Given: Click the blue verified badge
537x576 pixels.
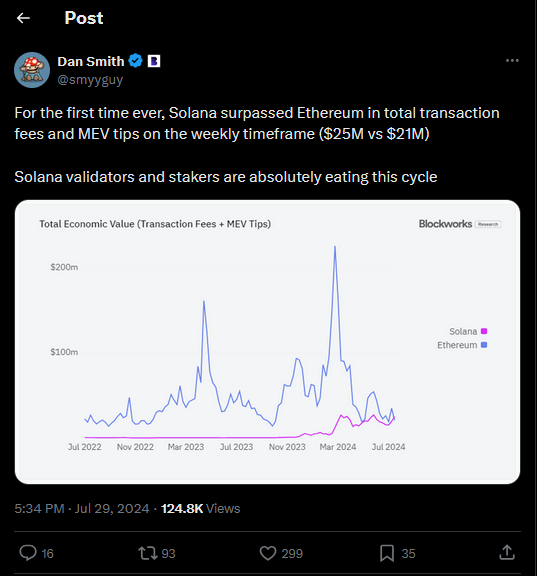Looking at the screenshot, I should click(x=136, y=61).
